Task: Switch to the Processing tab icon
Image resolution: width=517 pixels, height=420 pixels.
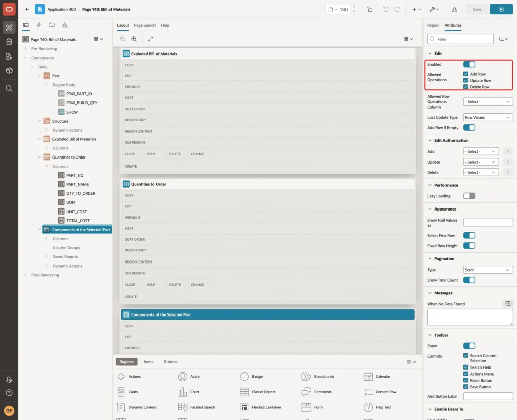Action: click(x=52, y=25)
